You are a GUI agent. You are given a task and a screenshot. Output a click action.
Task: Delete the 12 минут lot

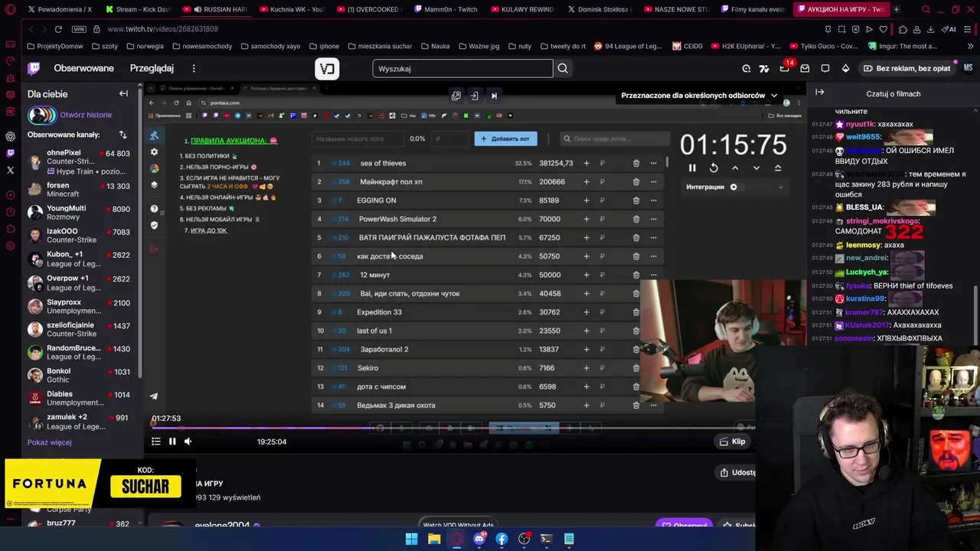pos(636,275)
